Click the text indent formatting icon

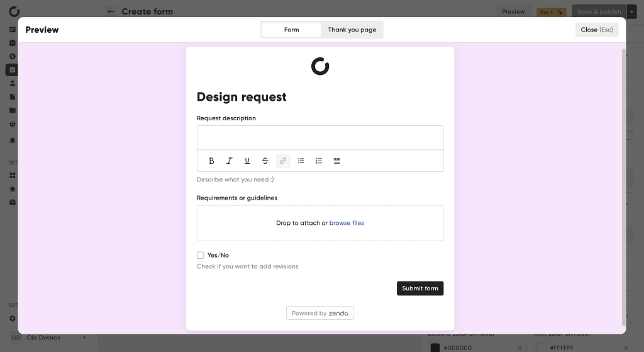point(337,161)
